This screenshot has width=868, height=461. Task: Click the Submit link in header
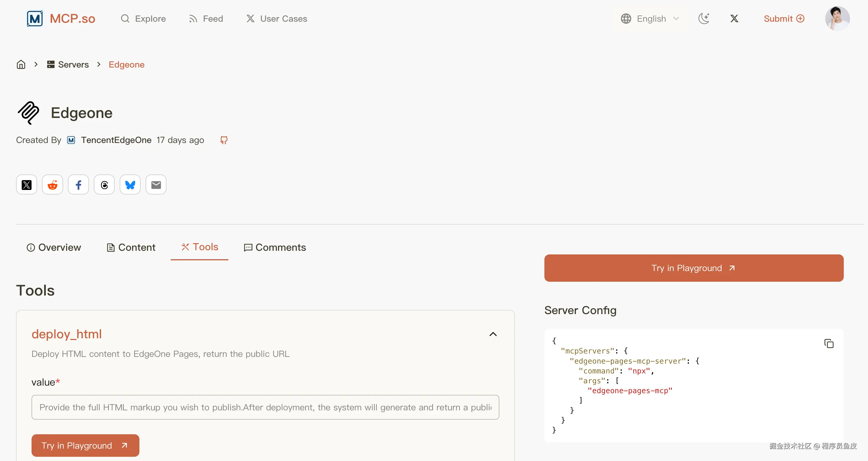pyautogui.click(x=784, y=19)
